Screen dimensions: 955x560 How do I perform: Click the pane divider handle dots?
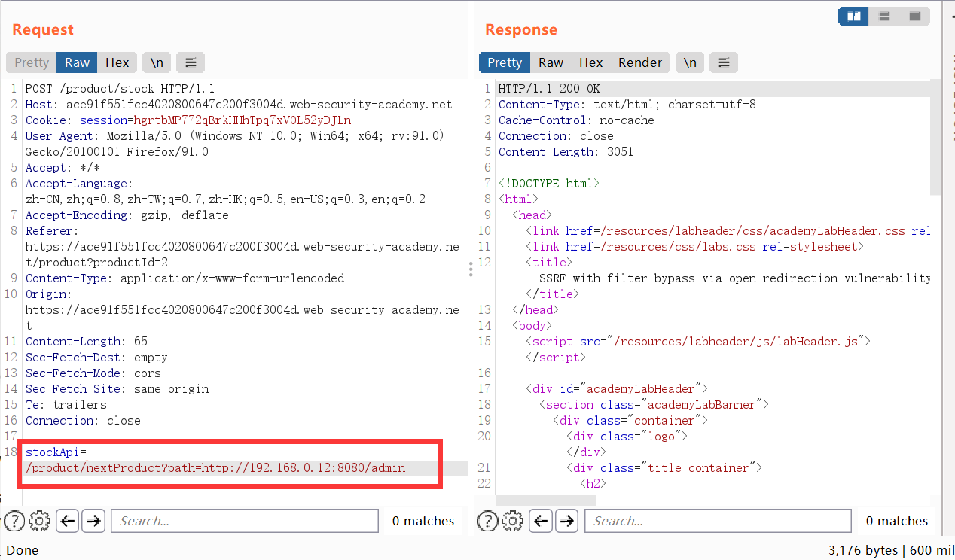pyautogui.click(x=471, y=269)
